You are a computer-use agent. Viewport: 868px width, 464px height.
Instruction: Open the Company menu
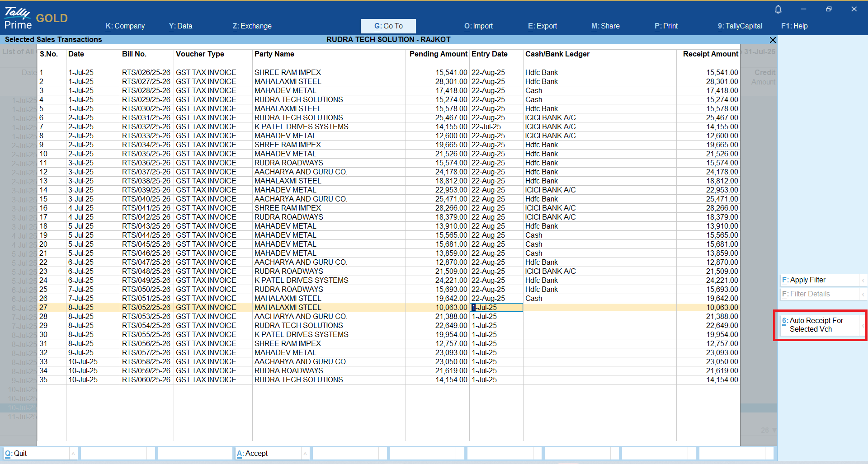[x=125, y=26]
